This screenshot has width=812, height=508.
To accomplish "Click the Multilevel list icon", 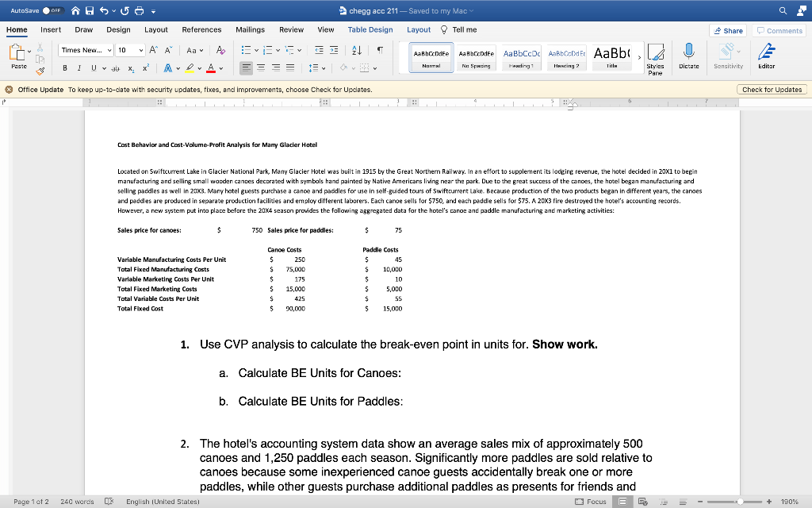I will coord(289,50).
